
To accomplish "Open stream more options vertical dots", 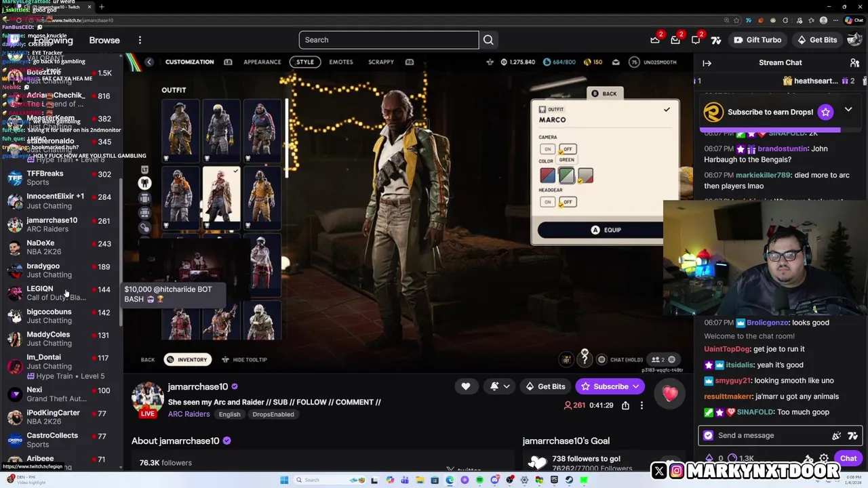I will coord(642,405).
